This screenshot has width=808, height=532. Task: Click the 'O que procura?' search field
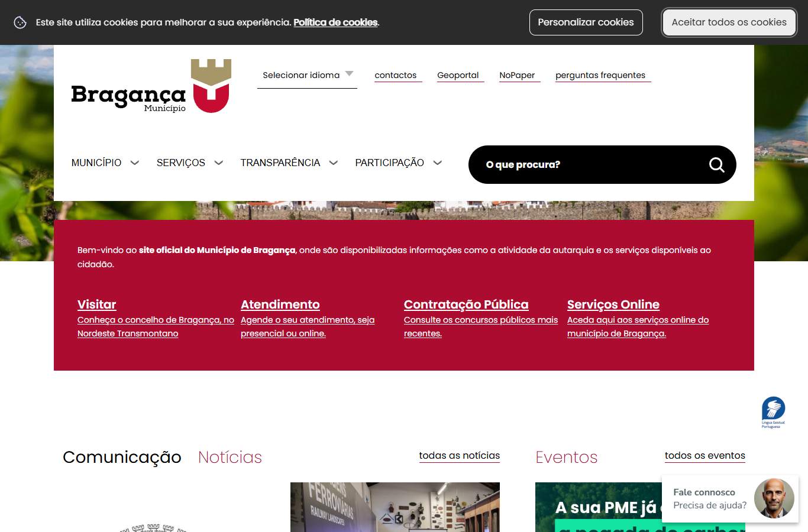602,164
